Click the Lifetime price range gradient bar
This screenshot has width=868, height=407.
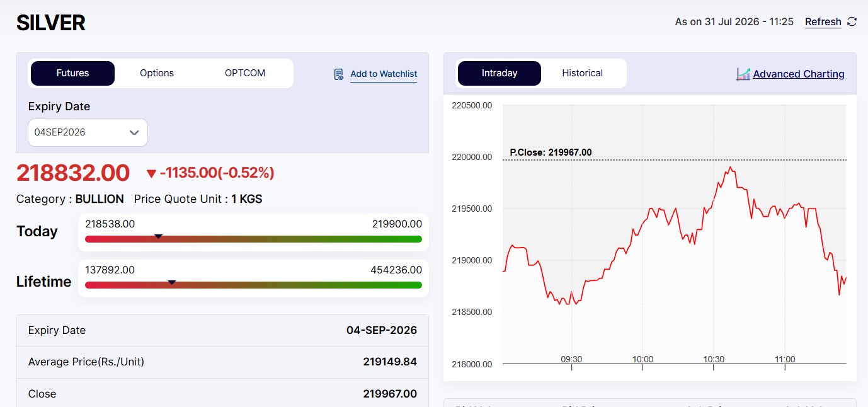[253, 285]
